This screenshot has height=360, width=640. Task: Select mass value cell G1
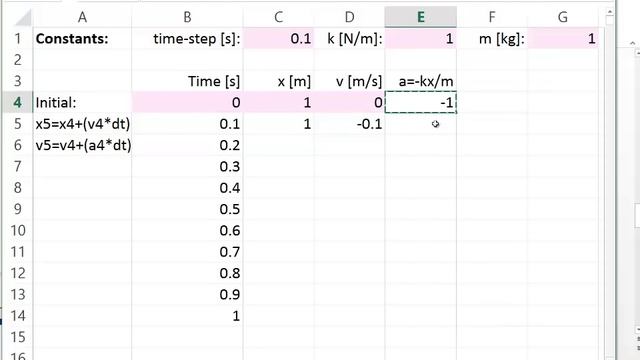[563, 39]
